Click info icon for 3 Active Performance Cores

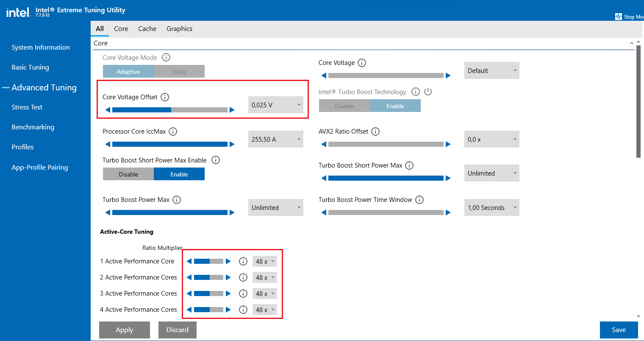click(x=243, y=293)
